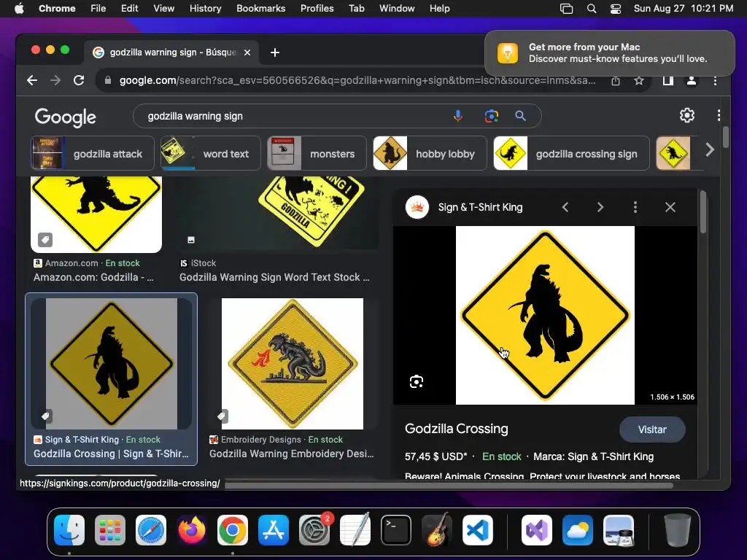Filter results by godzilla attack chip
Image resolution: width=747 pixels, height=560 pixels.
93,153
